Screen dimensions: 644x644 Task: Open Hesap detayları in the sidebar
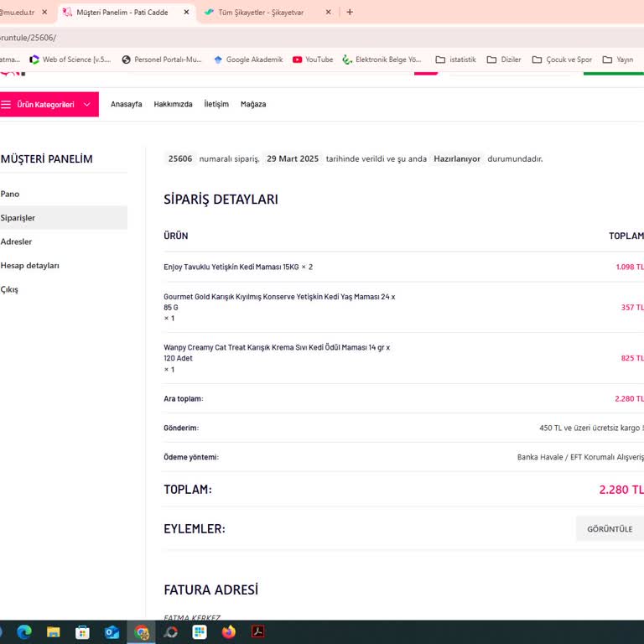pos(30,266)
